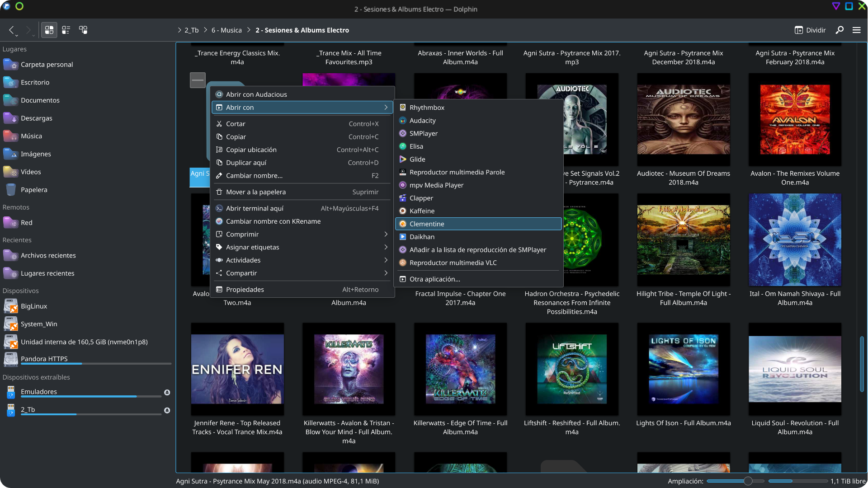Expand breadcrumb arrow before 6 - Musica
The height and width of the screenshot is (488, 868).
pos(206,30)
